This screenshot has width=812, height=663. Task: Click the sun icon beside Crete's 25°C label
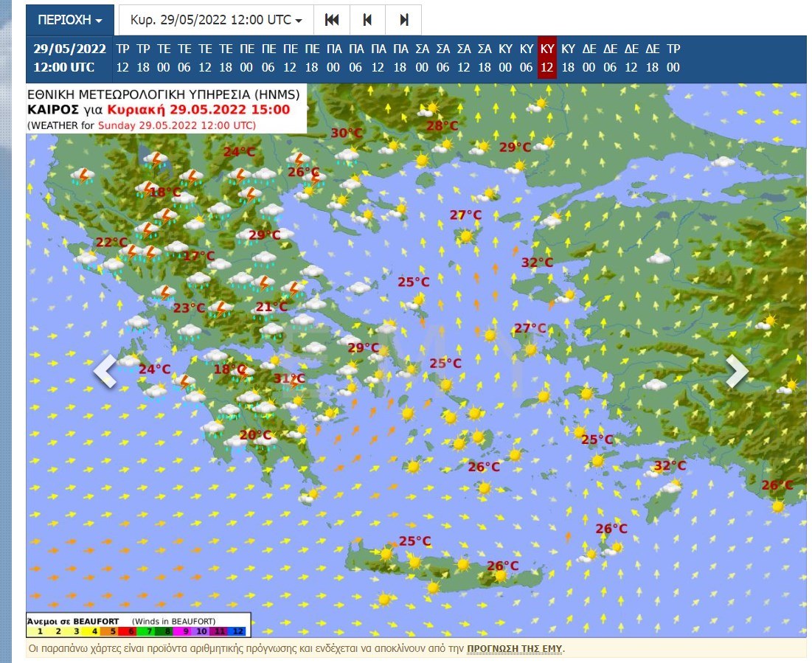[x=386, y=554]
